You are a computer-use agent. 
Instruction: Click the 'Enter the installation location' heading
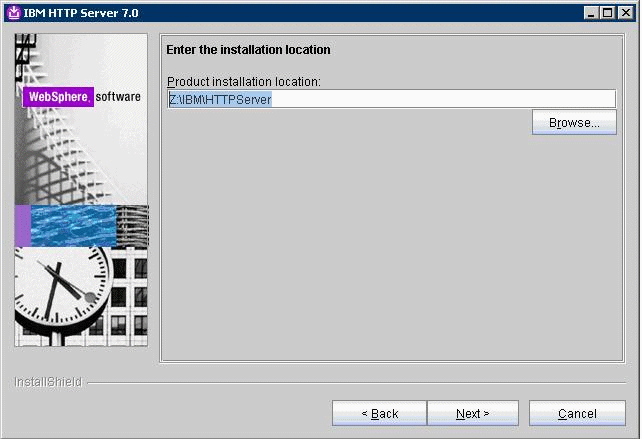pyautogui.click(x=248, y=50)
